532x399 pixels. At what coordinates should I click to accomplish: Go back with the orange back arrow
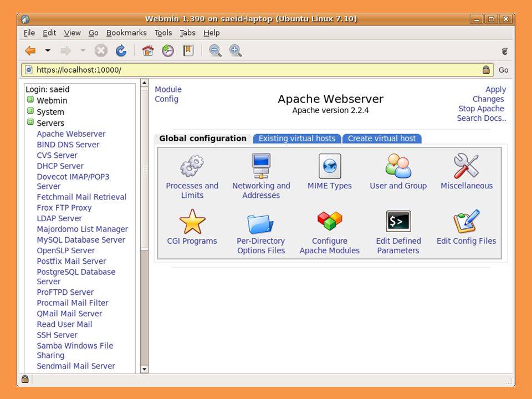30,51
